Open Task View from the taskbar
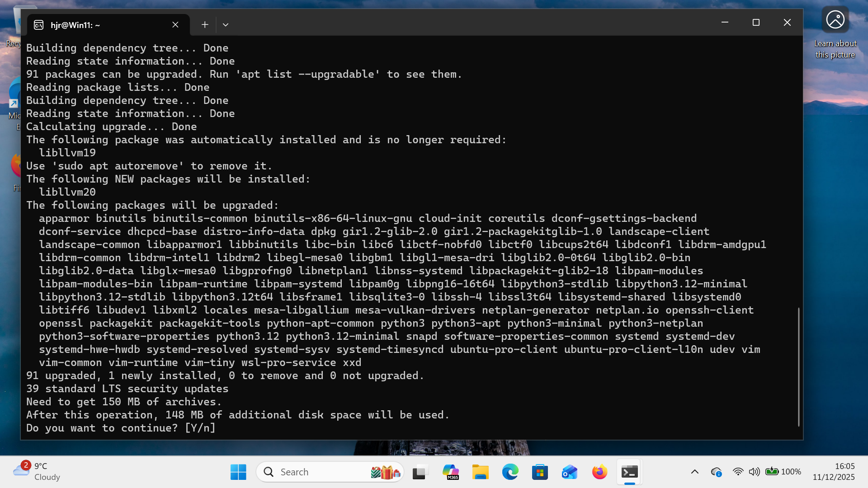 coord(420,472)
